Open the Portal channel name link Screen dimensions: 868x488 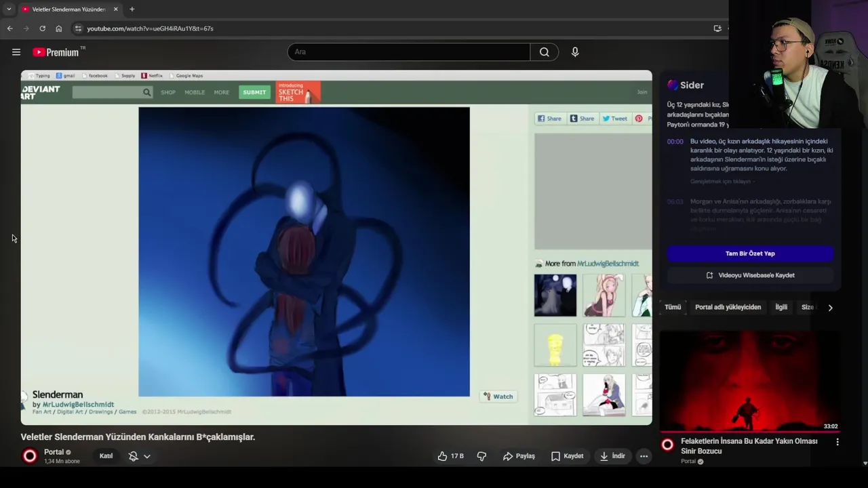[x=54, y=452]
